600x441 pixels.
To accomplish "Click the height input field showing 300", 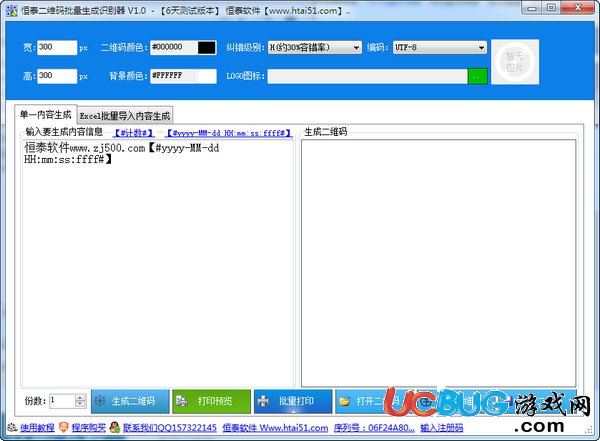I will (57, 76).
